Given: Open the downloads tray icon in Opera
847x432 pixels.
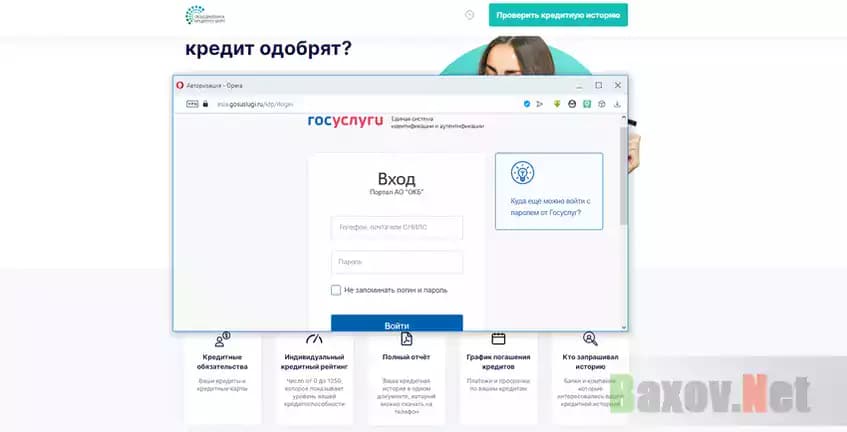Looking at the screenshot, I should point(617,104).
